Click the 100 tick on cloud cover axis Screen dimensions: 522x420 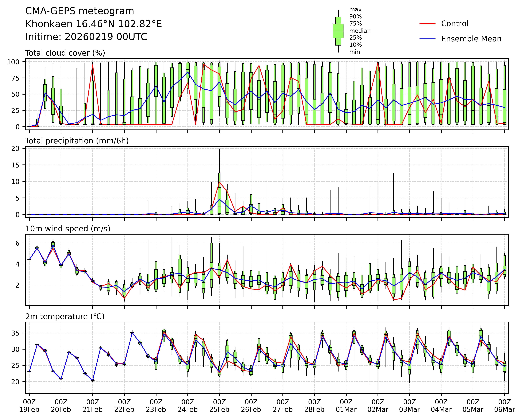pyautogui.click(x=13, y=62)
